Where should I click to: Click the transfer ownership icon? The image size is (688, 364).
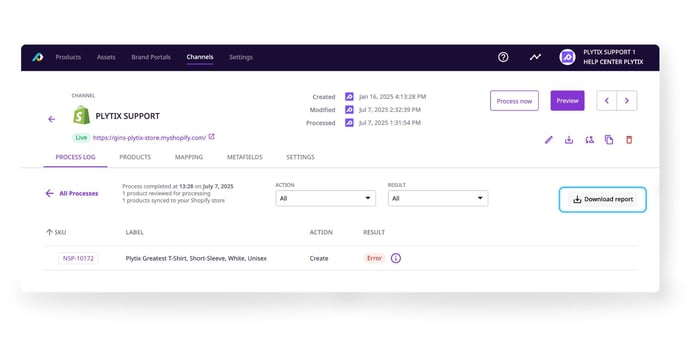[x=589, y=140]
